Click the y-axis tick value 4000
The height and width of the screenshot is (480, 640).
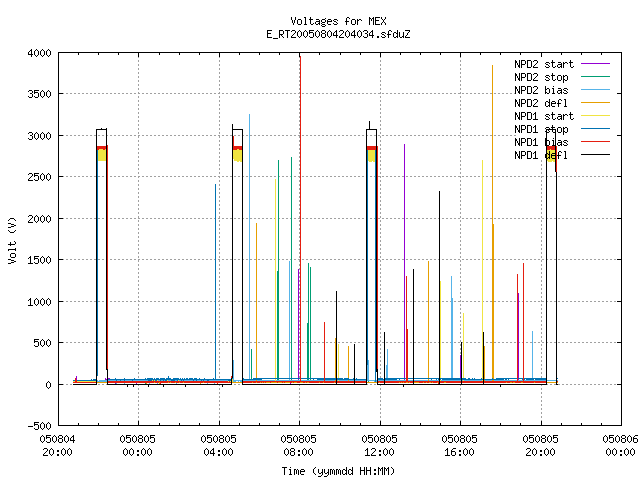click(x=40, y=53)
